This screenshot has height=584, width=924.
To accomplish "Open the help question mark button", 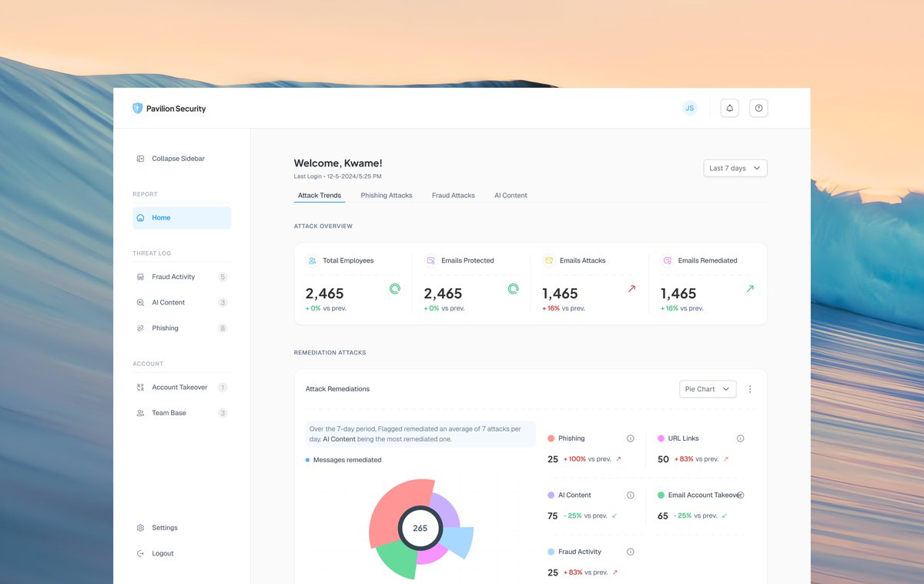I will click(x=758, y=109).
